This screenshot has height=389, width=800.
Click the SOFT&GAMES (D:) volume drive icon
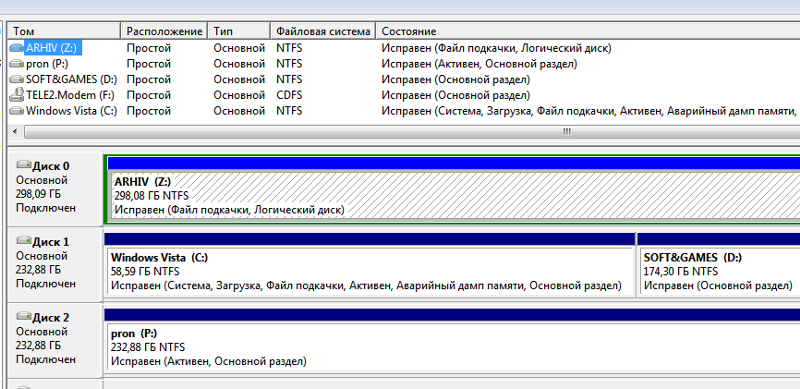(16, 80)
